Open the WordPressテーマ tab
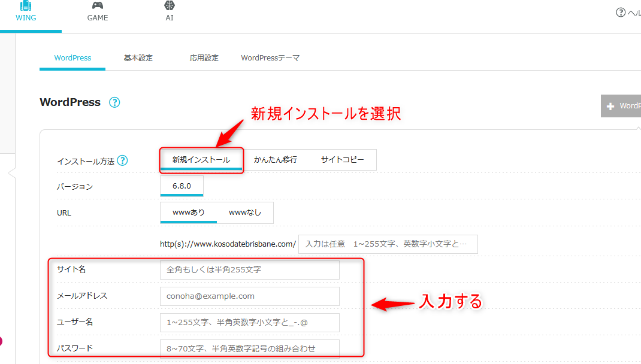The height and width of the screenshot is (364, 641). point(270,58)
